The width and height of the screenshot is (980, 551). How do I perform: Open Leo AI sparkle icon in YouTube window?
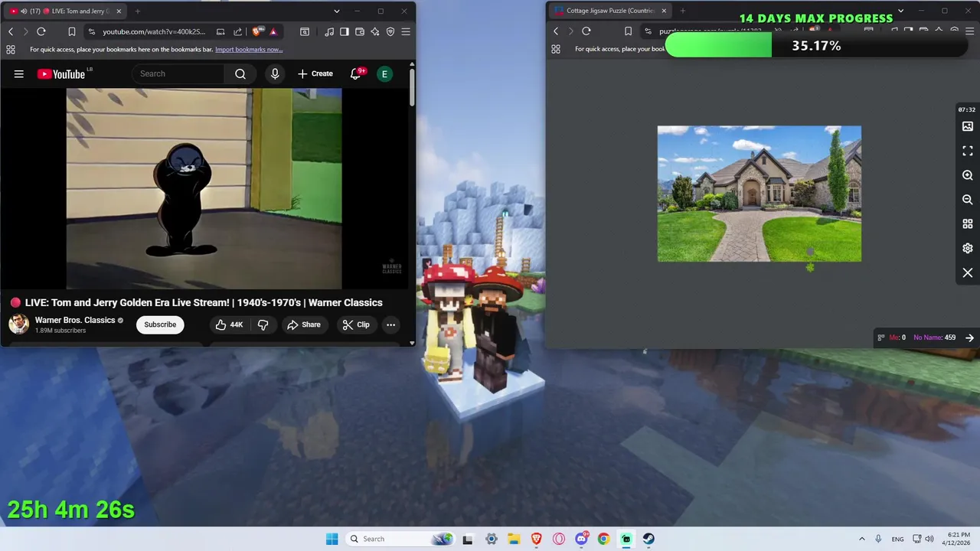click(375, 31)
